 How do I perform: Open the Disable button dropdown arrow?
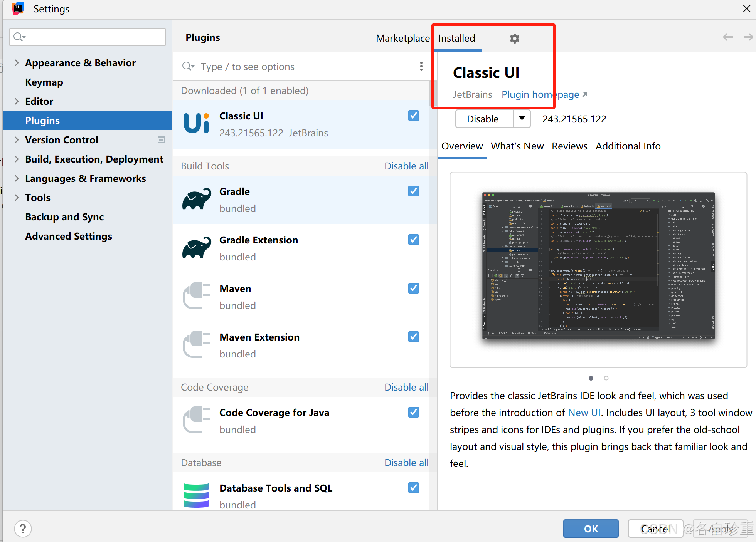[x=522, y=119]
